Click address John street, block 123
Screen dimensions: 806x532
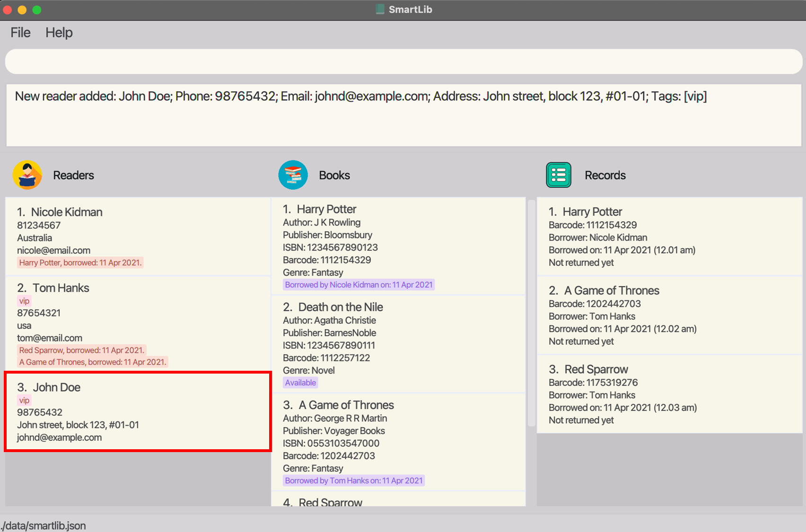(x=78, y=425)
